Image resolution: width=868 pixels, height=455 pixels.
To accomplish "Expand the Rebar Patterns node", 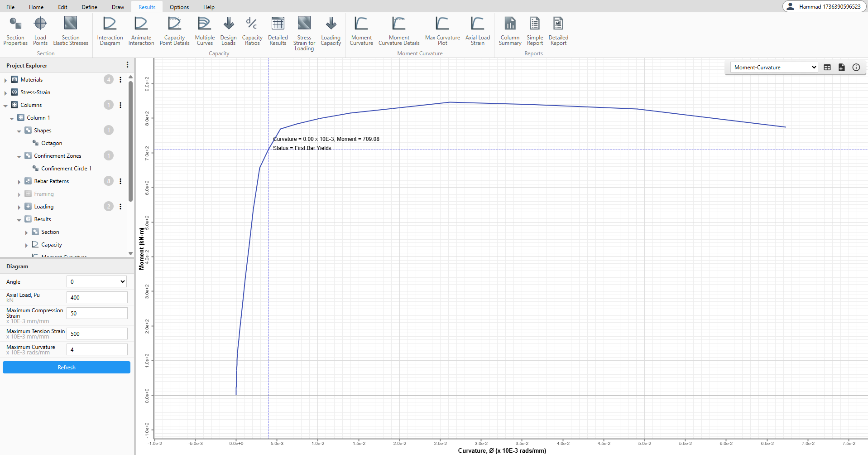I will [x=19, y=182].
